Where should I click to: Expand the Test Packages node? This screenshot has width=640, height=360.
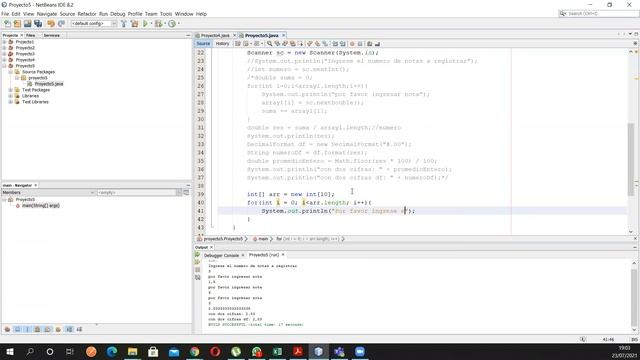click(11, 90)
